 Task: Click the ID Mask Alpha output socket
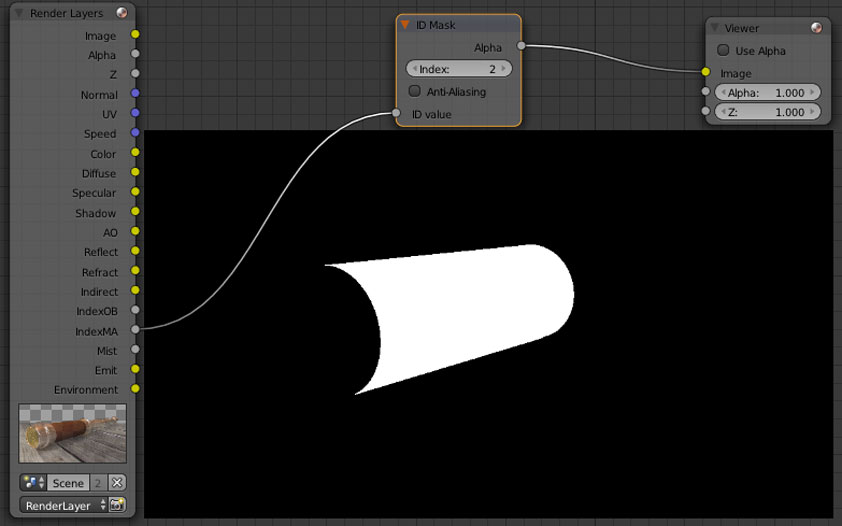click(521, 46)
